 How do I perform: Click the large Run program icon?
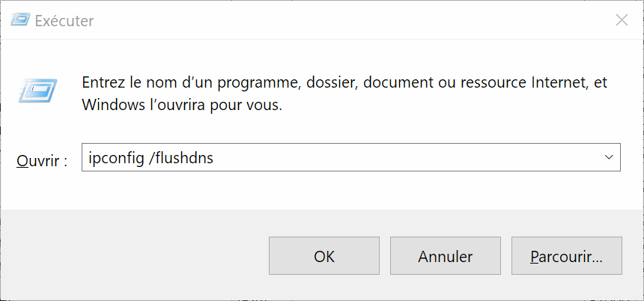tap(37, 91)
